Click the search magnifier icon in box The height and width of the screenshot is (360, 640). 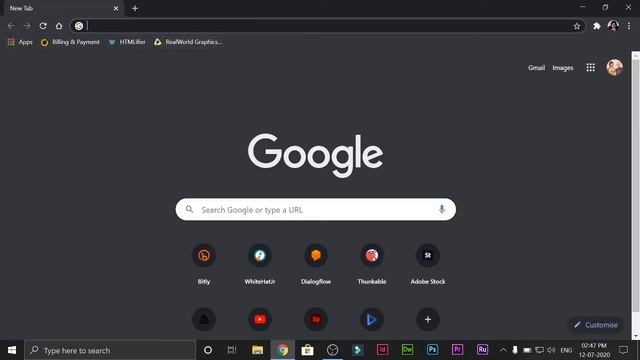click(189, 209)
